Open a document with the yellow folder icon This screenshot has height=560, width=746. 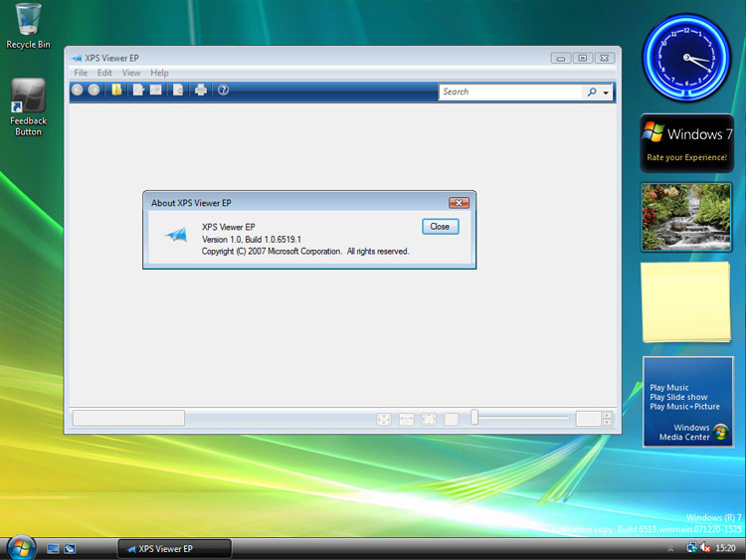[116, 90]
